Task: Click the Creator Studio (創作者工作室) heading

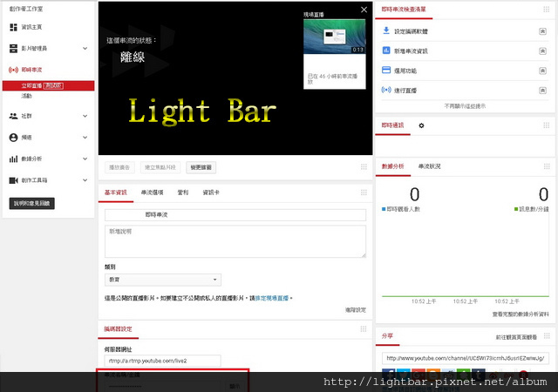Action: [x=26, y=9]
